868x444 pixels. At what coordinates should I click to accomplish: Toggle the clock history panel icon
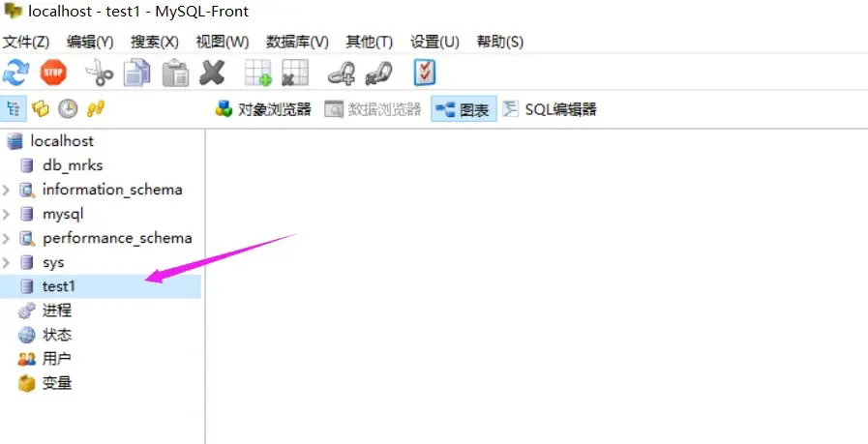pyautogui.click(x=68, y=108)
